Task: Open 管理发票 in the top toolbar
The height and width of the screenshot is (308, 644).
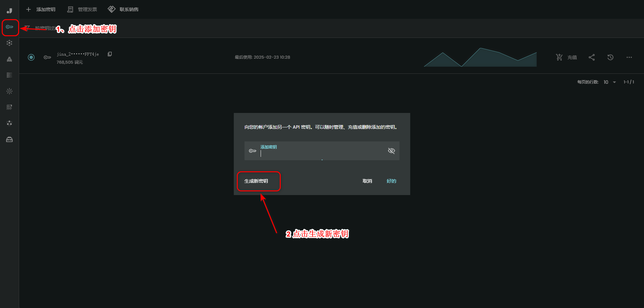Action: 83,9
